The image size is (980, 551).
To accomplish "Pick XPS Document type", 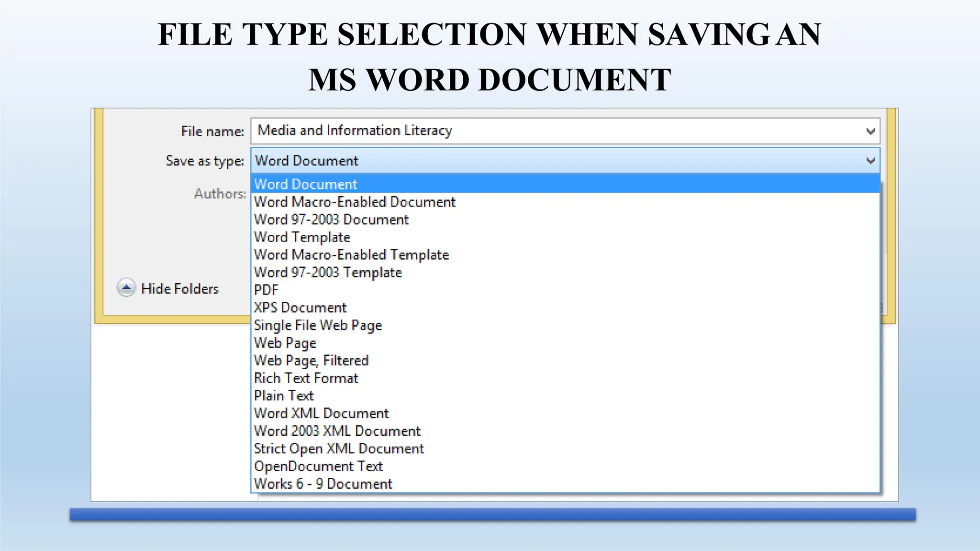I will pyautogui.click(x=566, y=308).
